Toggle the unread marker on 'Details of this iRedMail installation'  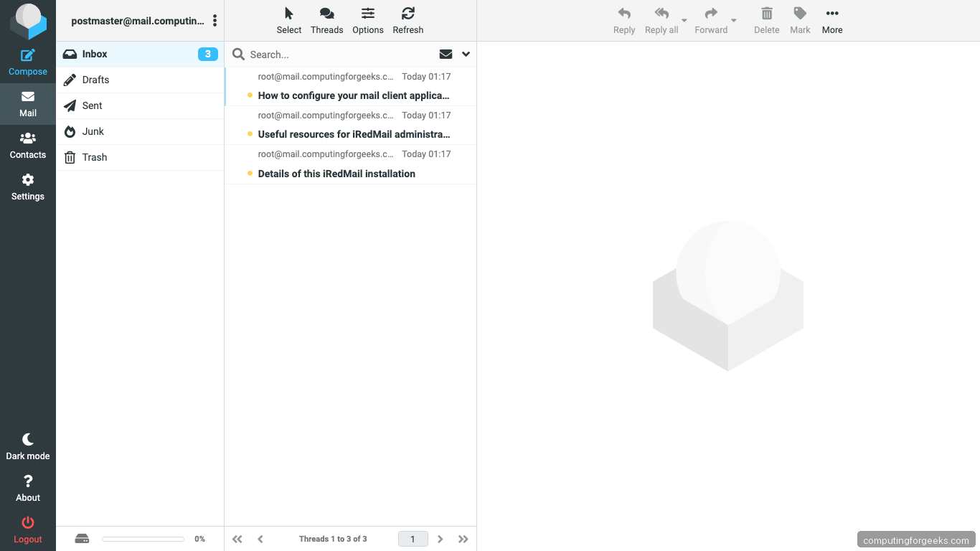pos(249,173)
